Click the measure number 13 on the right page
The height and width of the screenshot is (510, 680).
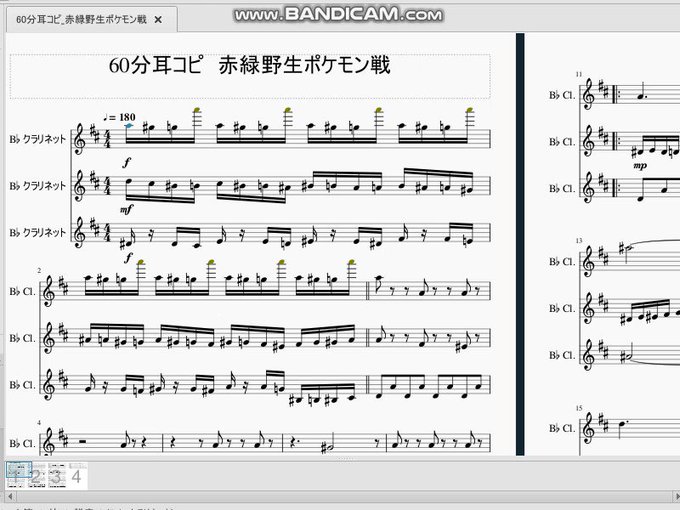[x=579, y=241]
